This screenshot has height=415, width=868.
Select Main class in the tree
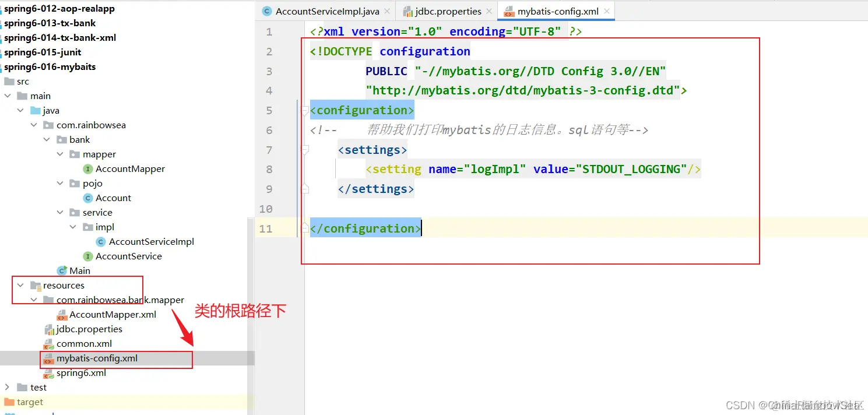[x=80, y=270]
